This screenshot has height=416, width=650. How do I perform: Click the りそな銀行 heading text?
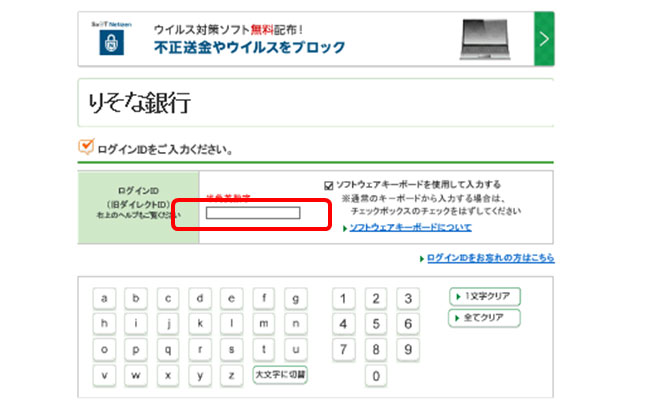pyautogui.click(x=139, y=103)
